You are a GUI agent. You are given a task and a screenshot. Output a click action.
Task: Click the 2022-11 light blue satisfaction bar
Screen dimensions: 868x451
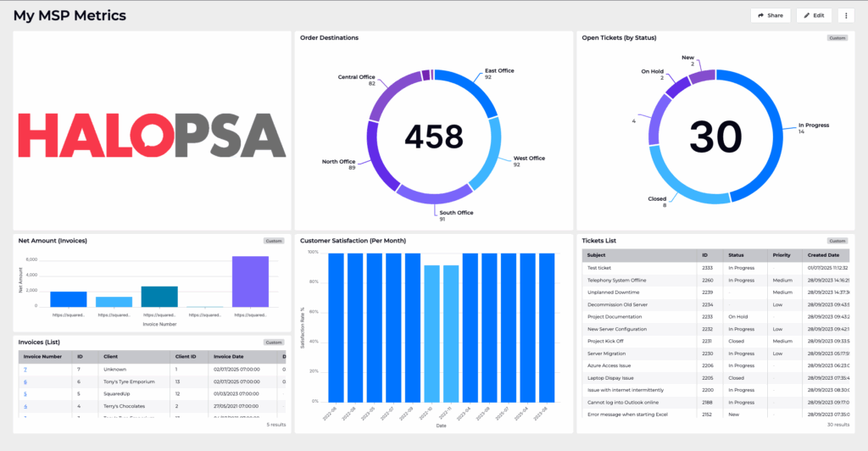(x=451, y=334)
